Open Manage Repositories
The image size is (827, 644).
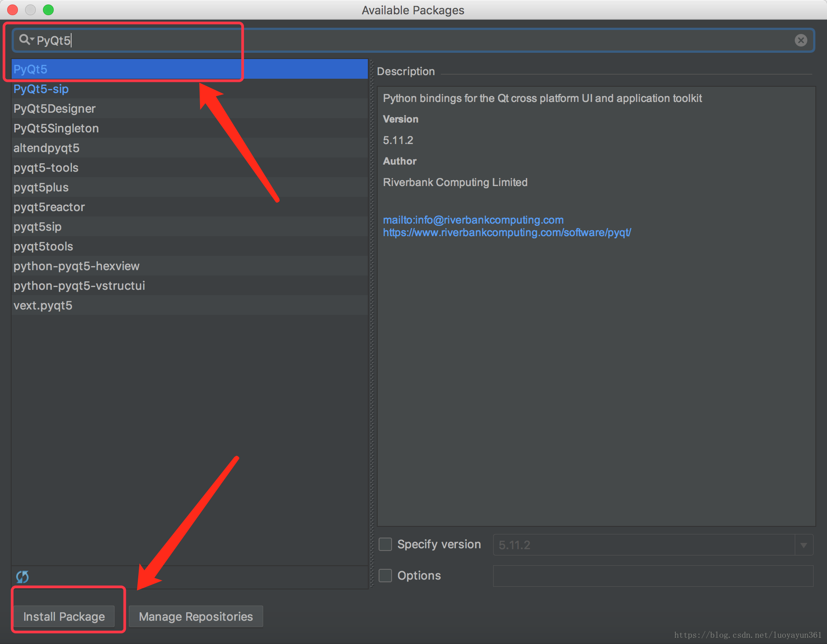196,616
